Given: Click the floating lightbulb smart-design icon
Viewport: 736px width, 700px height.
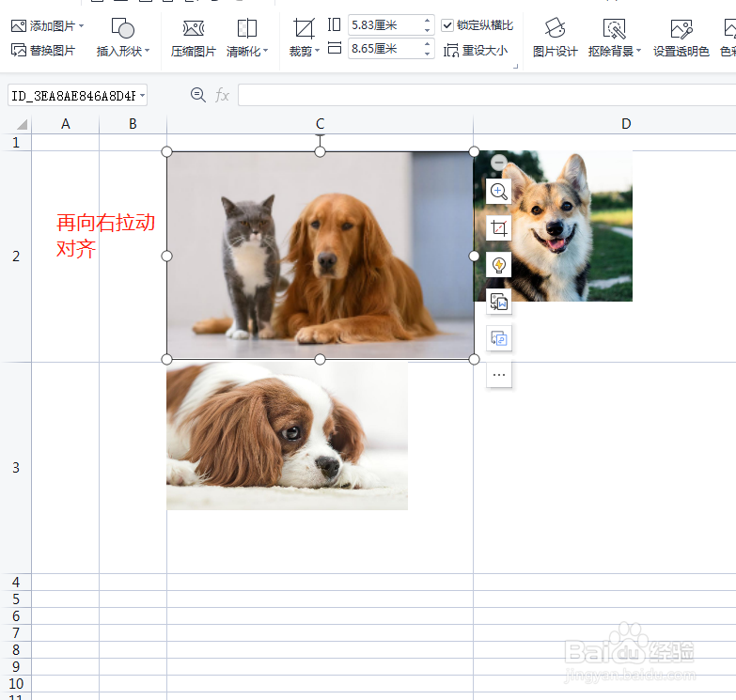Looking at the screenshot, I should point(498,265).
